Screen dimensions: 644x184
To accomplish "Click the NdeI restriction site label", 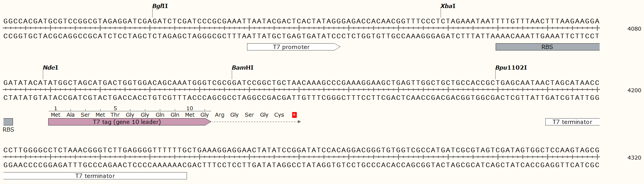I will coord(50,68).
